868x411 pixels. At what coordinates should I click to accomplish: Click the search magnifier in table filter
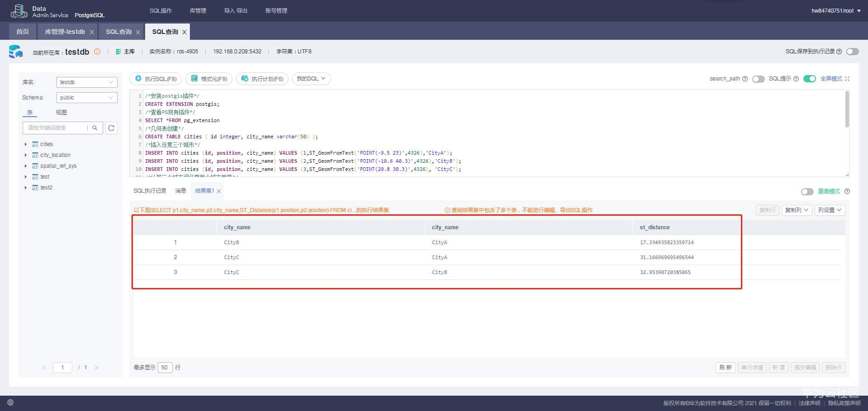point(95,128)
